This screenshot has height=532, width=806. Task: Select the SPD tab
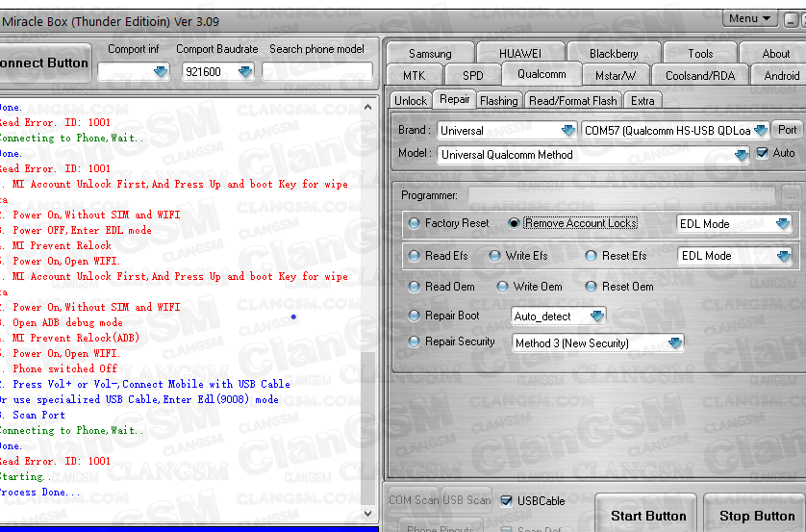pos(472,76)
